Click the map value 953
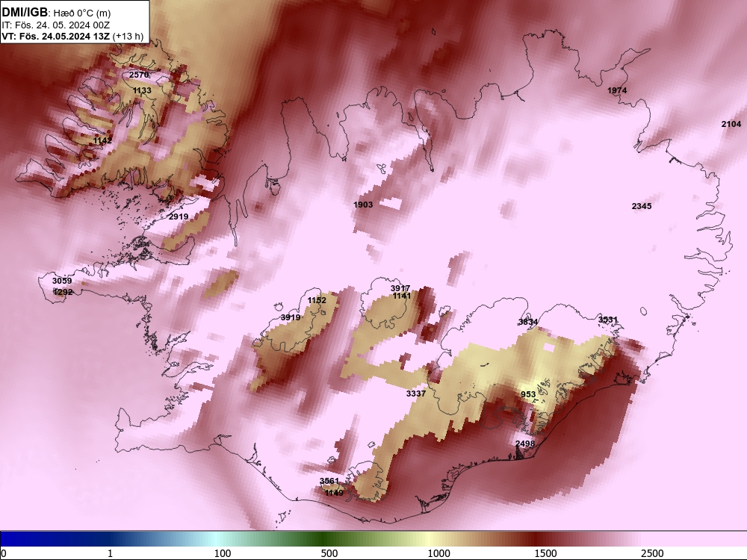 528,394
